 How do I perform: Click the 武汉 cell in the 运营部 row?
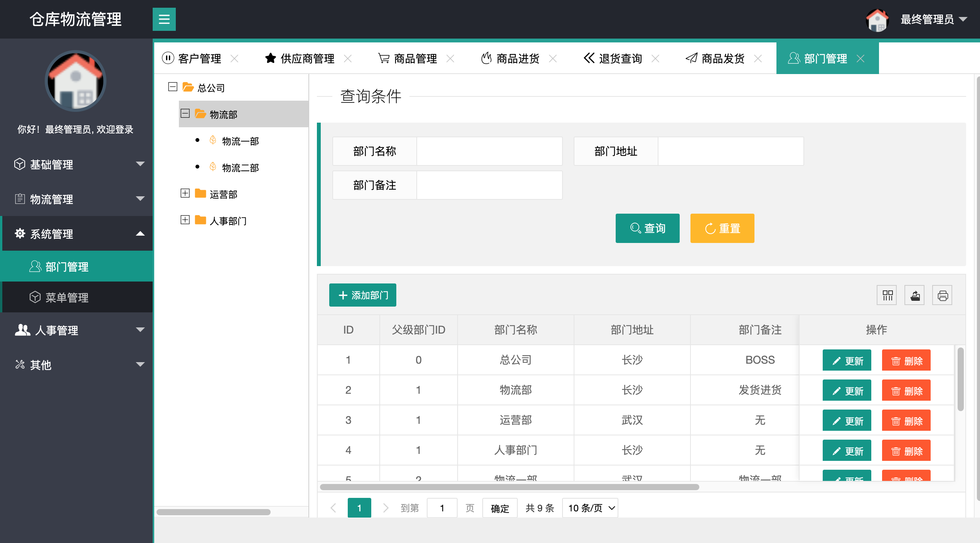tap(632, 420)
